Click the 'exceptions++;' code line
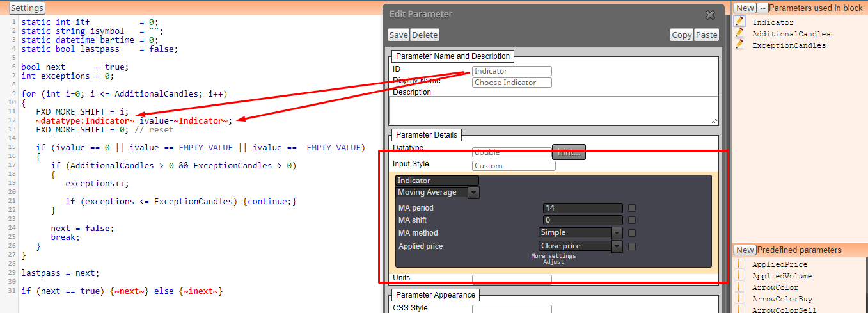Screen dimensions: 868x313 click(x=97, y=183)
